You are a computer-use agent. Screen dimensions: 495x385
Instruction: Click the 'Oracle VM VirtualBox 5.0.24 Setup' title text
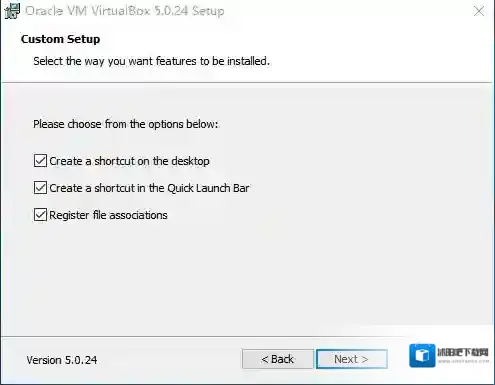pos(125,11)
